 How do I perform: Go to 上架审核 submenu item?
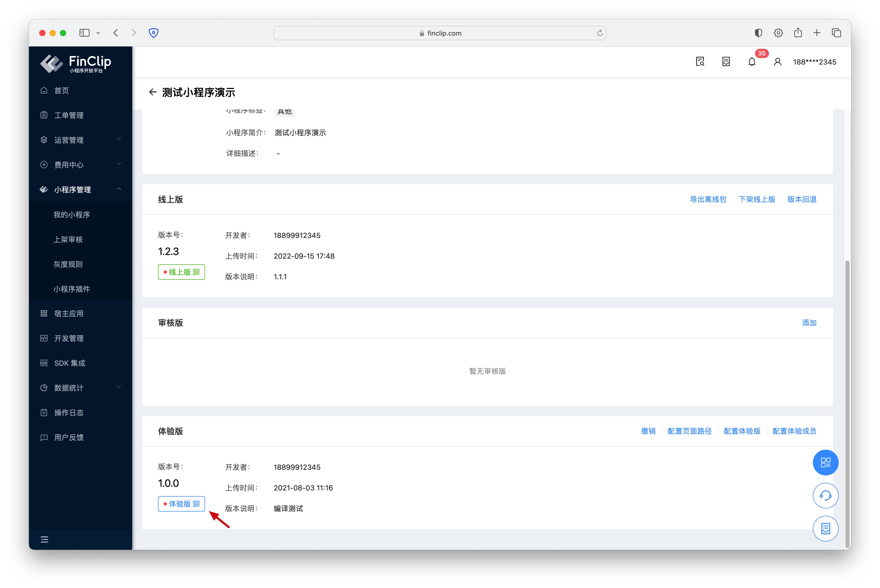[x=68, y=239]
